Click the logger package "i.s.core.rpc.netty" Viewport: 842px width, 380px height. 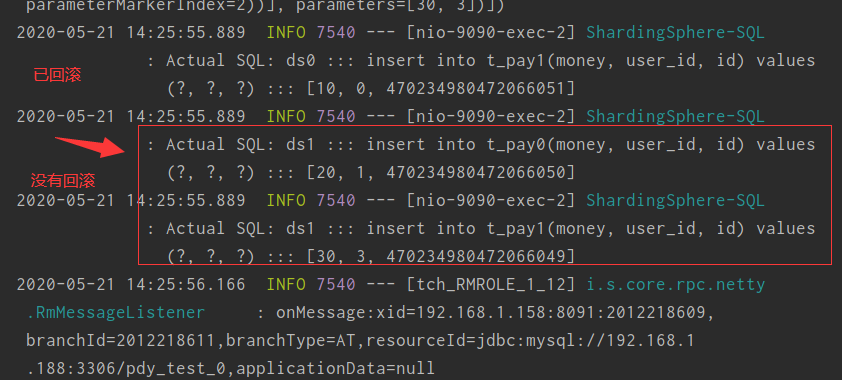[x=676, y=284]
